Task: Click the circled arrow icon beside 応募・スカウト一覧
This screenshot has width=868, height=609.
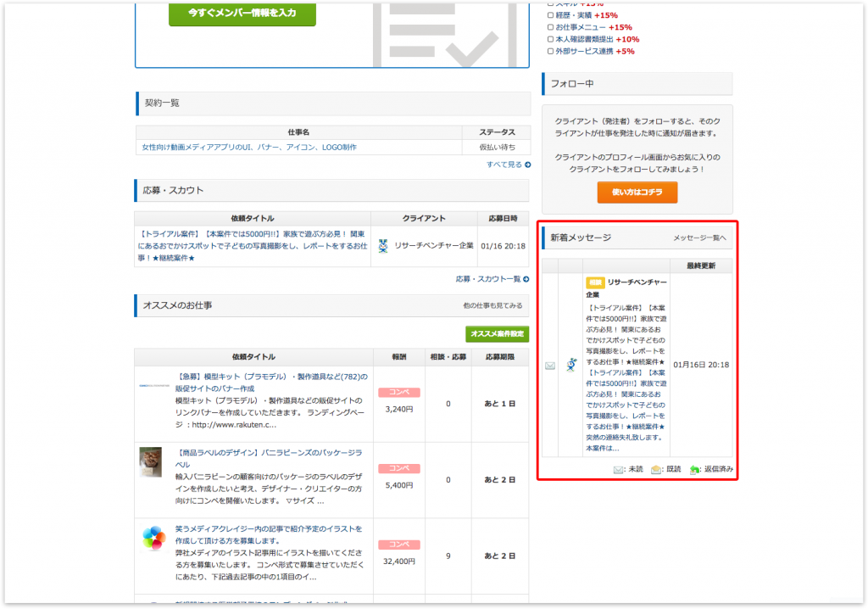Action: click(527, 279)
